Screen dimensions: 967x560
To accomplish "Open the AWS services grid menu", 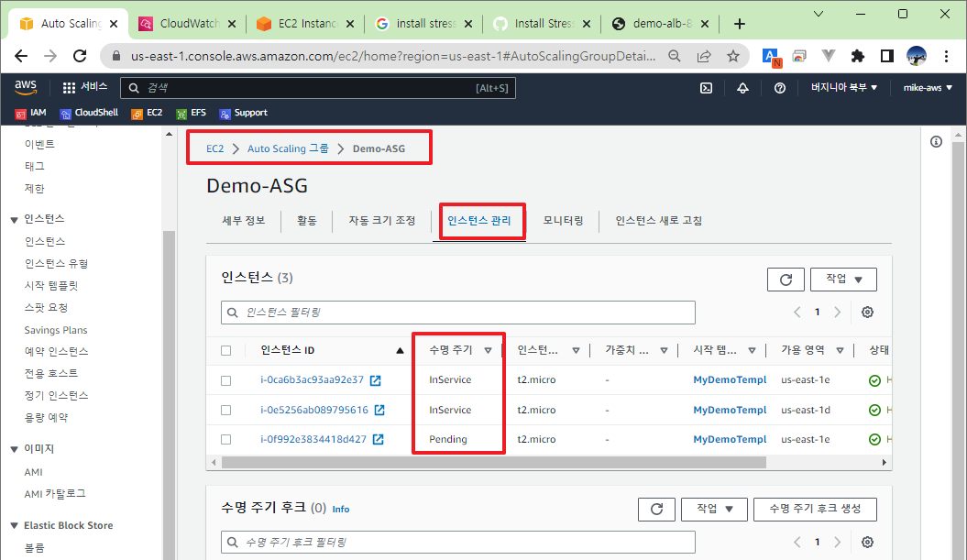I will (x=69, y=88).
